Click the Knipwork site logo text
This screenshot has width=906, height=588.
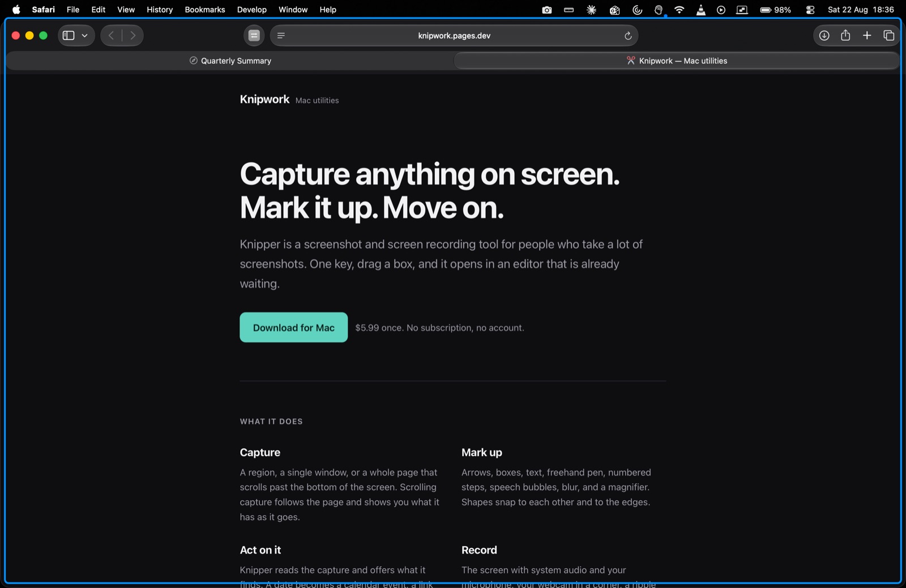pyautogui.click(x=264, y=99)
